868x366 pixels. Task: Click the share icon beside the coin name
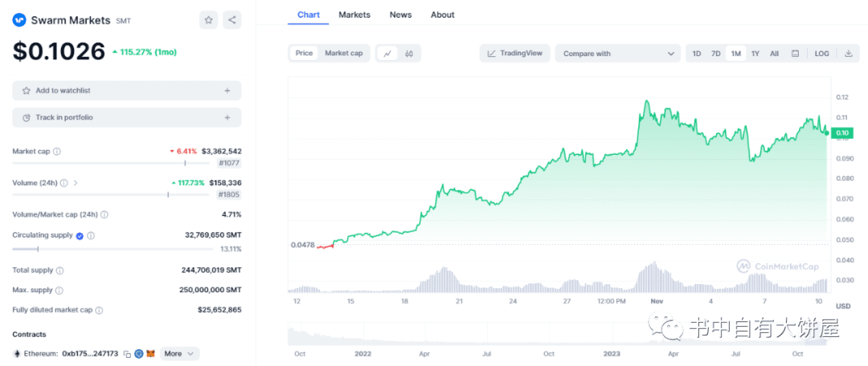coord(231,20)
